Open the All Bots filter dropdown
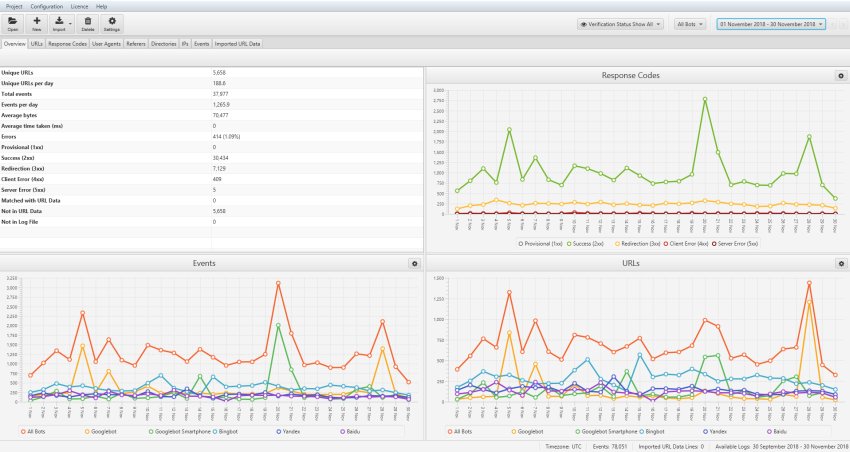This screenshot has height=452, width=850. pyautogui.click(x=691, y=23)
